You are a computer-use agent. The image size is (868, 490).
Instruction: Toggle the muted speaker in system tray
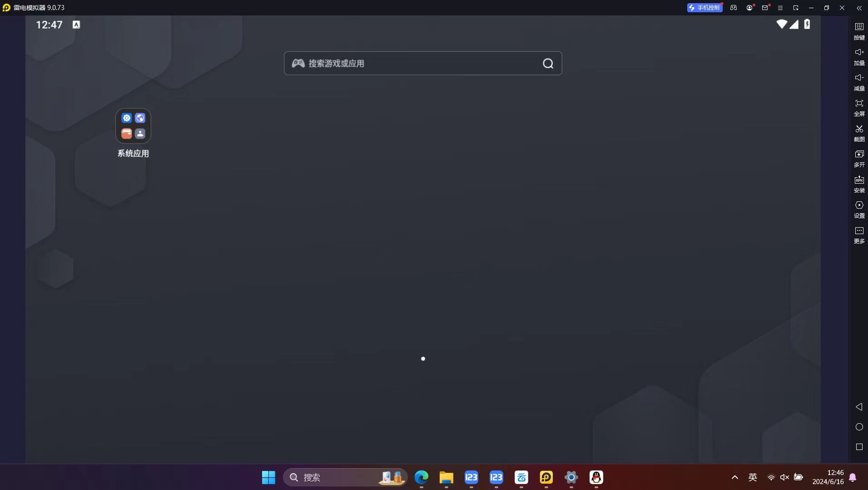784,477
